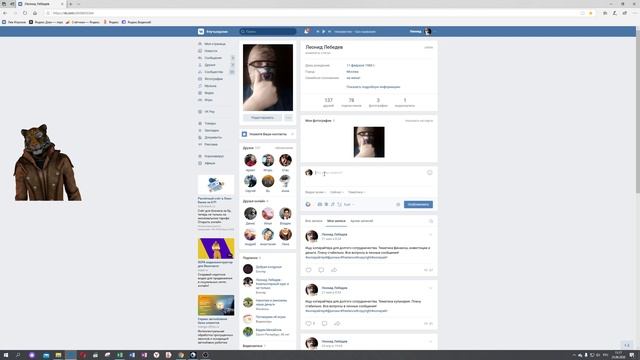Click the browser bookmark star icon
640x360 pixels.
point(591,13)
